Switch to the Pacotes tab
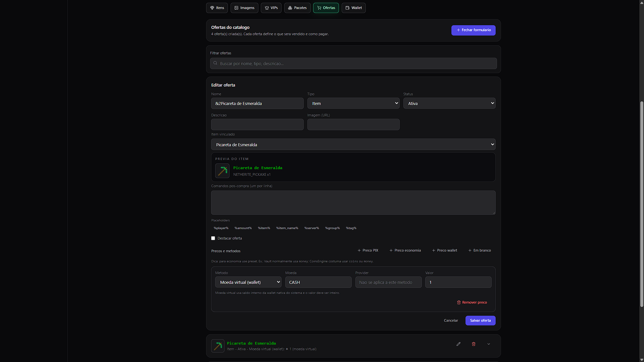 297,8
